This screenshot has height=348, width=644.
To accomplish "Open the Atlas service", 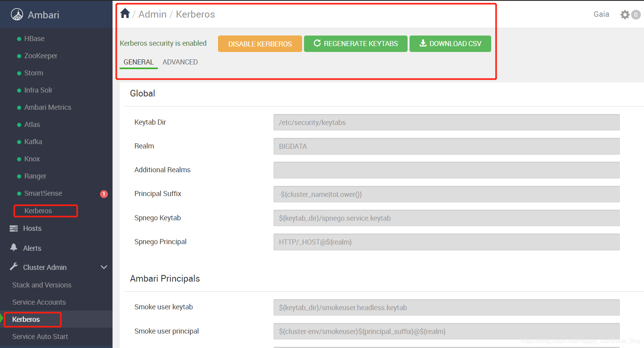I will [x=32, y=125].
